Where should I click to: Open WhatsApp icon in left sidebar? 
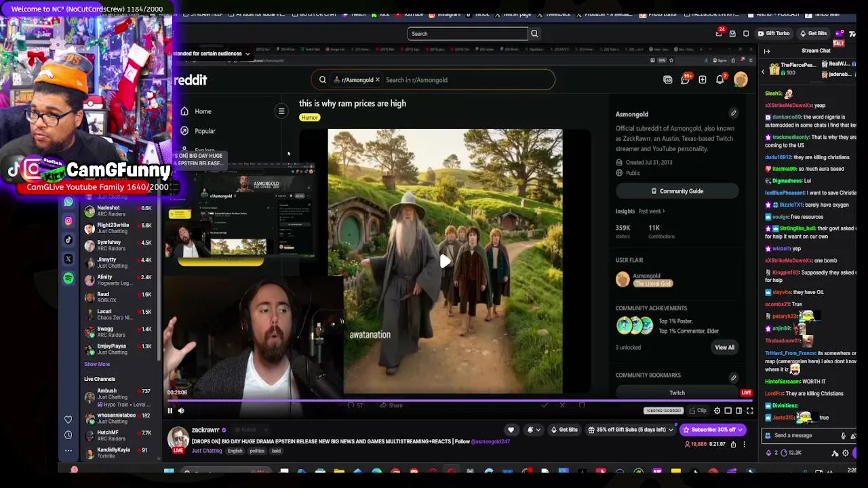[68, 202]
